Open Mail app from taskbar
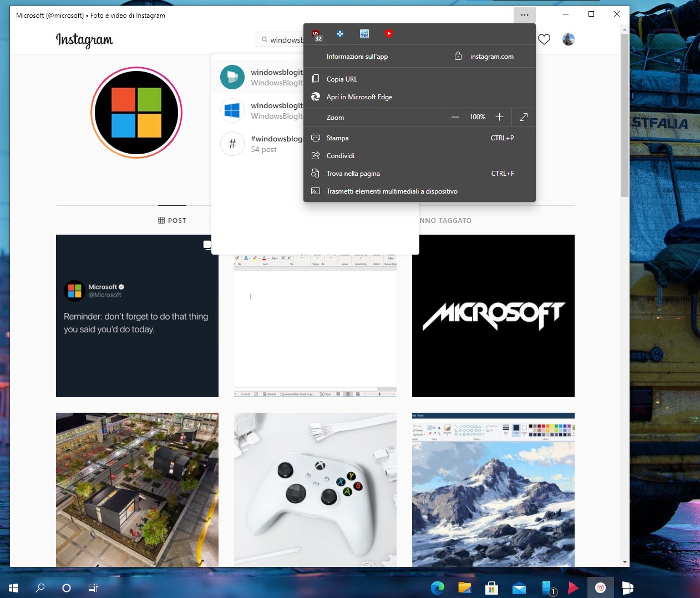Screen dimensions: 700x598 pyautogui.click(x=519, y=587)
